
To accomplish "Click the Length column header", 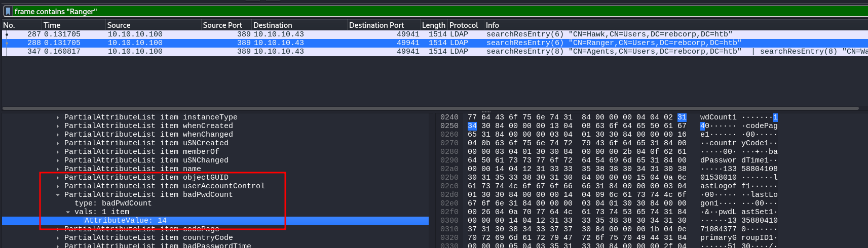I will (x=434, y=25).
